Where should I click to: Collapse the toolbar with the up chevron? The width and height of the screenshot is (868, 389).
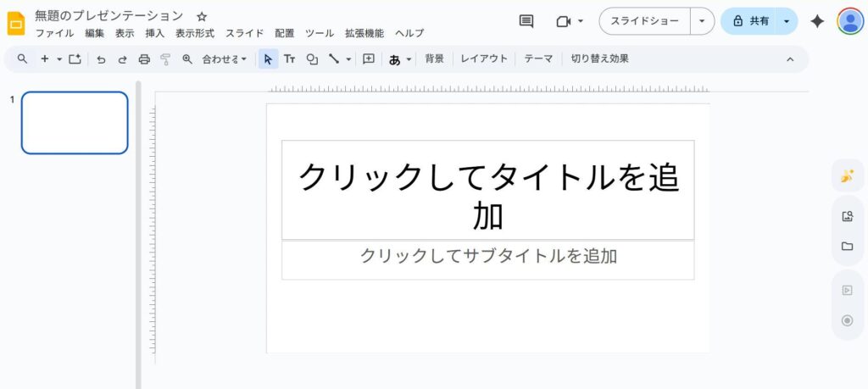[790, 59]
